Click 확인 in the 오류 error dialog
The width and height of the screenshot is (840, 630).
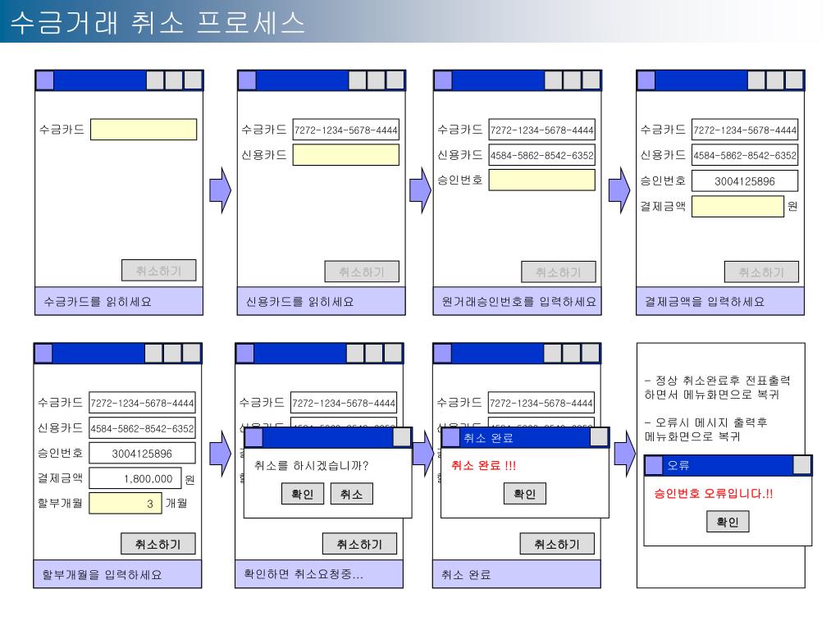pyautogui.click(x=728, y=522)
